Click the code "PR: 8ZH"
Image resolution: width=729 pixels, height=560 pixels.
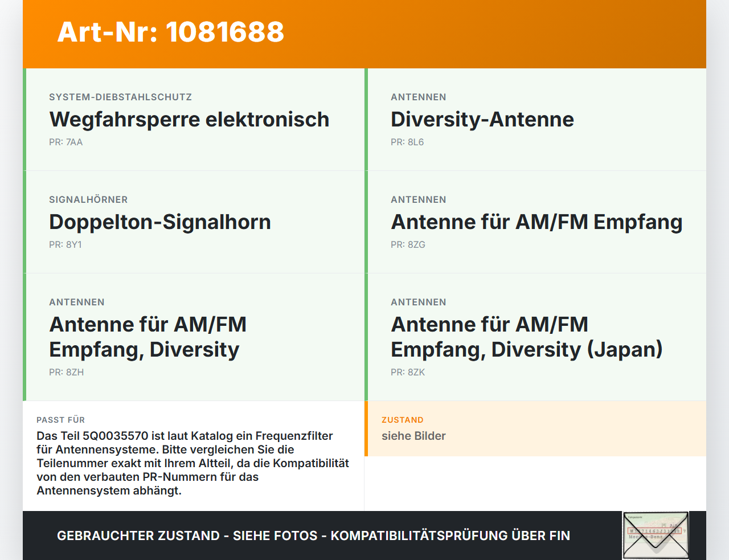67,372
